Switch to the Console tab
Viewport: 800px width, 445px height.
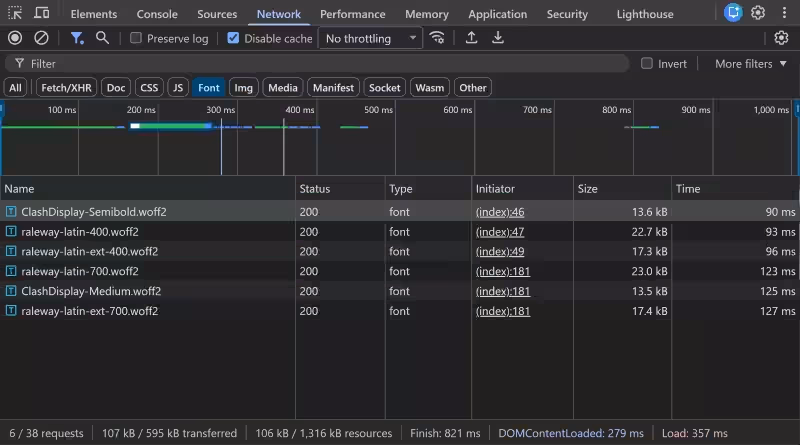157,14
